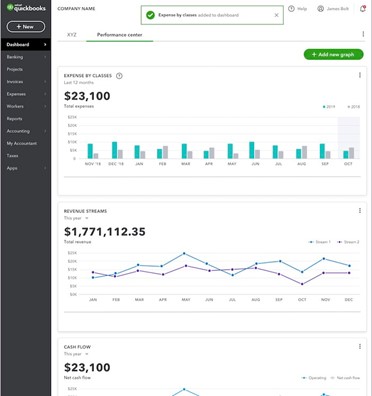Open Taxes in the sidebar
Viewport: 372px width, 396px height.
(x=26, y=156)
